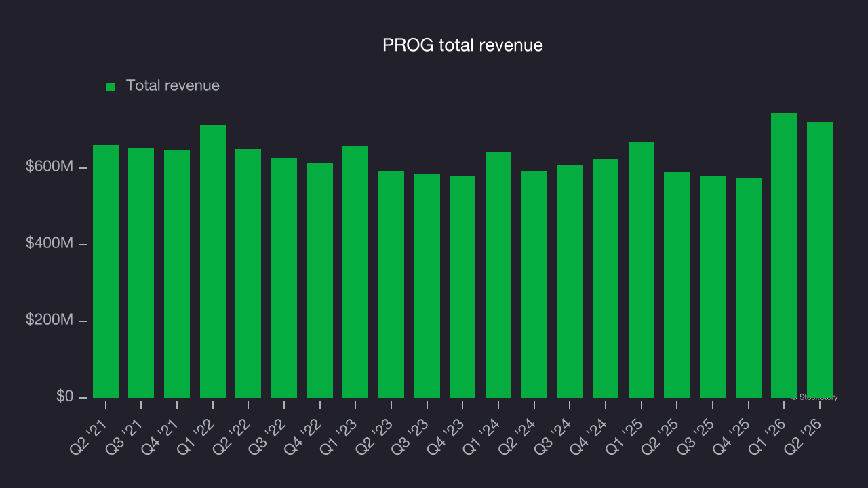Click the "$0" y-axis label
This screenshot has width=868, height=488.
pos(64,396)
